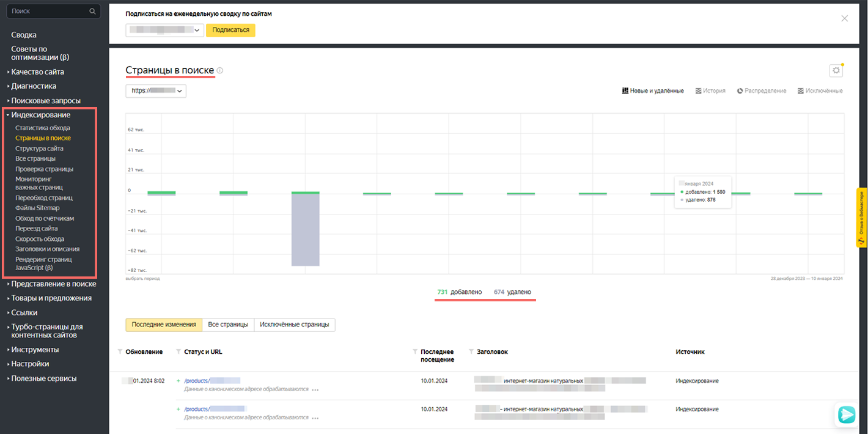Open the https:// site selector dropdown
This screenshot has height=434, width=868.
156,91
